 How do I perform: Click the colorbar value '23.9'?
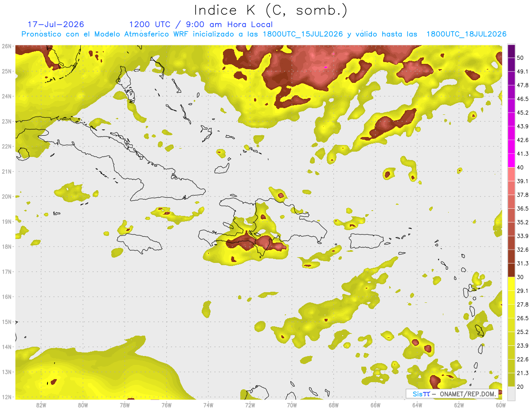(x=523, y=345)
